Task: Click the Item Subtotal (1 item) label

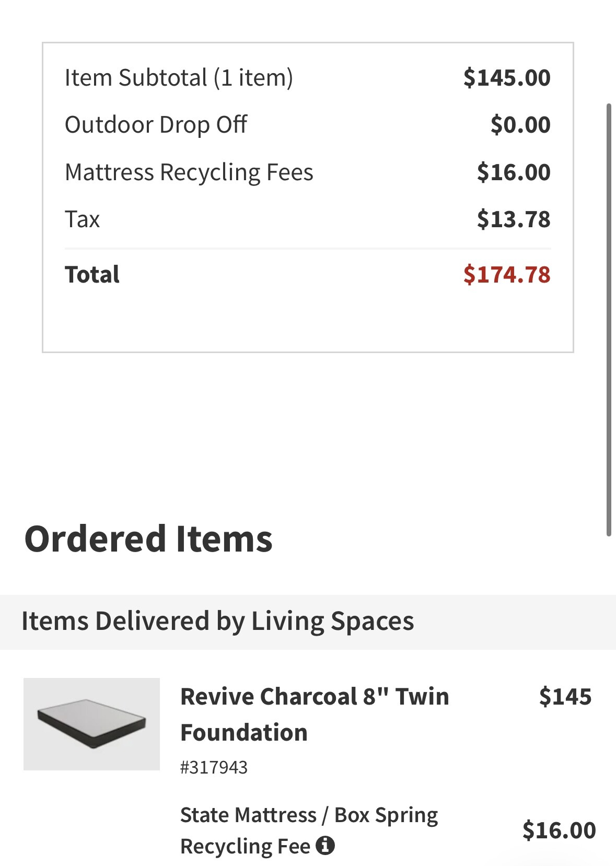Action: point(179,78)
